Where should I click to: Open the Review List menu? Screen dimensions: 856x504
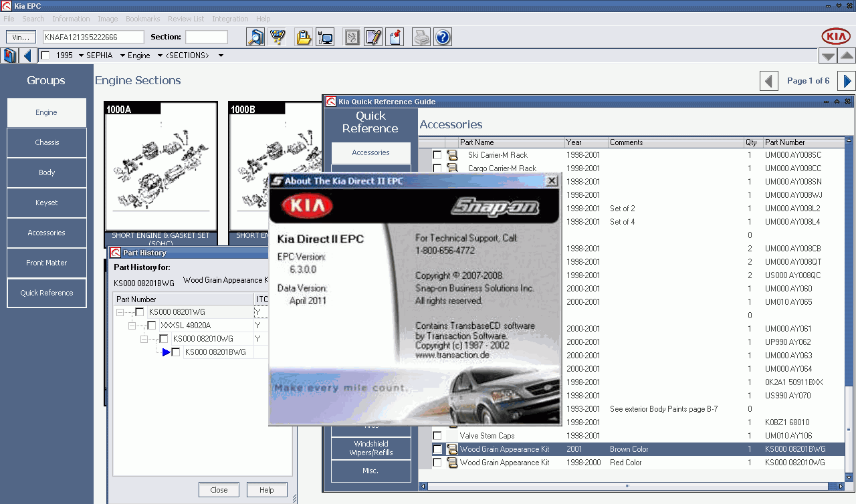186,19
